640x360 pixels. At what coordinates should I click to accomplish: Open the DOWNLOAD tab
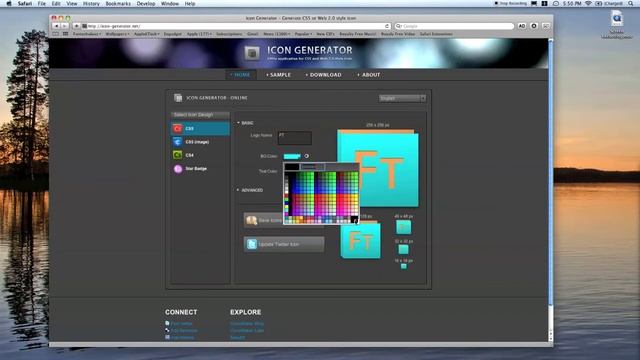324,75
